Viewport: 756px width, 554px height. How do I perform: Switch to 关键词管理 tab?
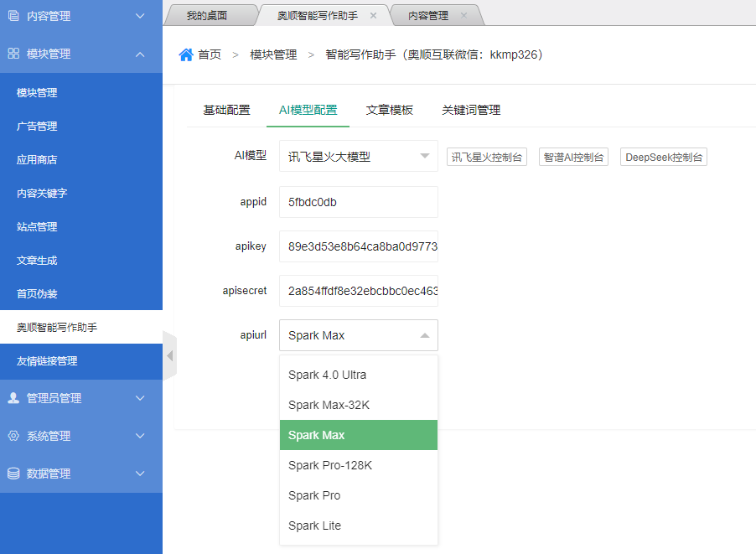(470, 110)
